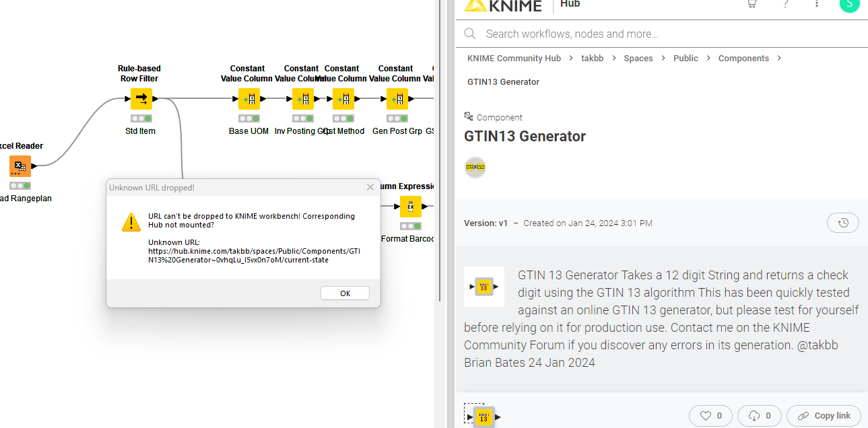The height and width of the screenshot is (428, 868).
Task: Click the status lights under Std Item
Action: point(141,118)
